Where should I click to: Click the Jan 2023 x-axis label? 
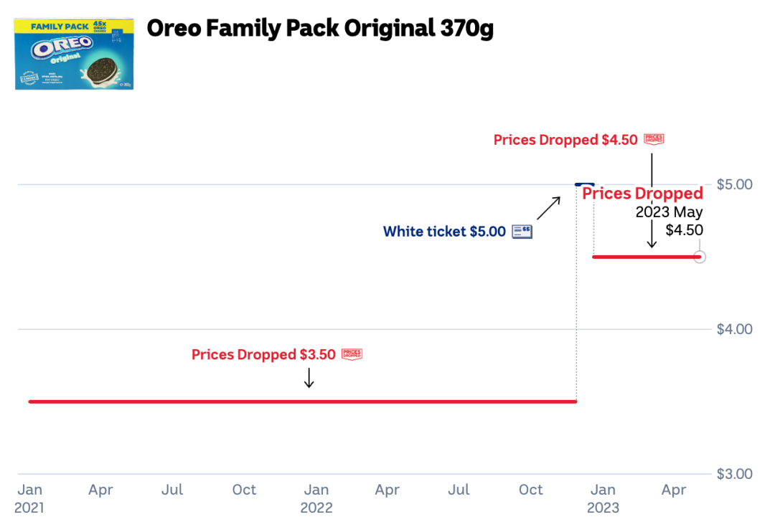click(603, 498)
